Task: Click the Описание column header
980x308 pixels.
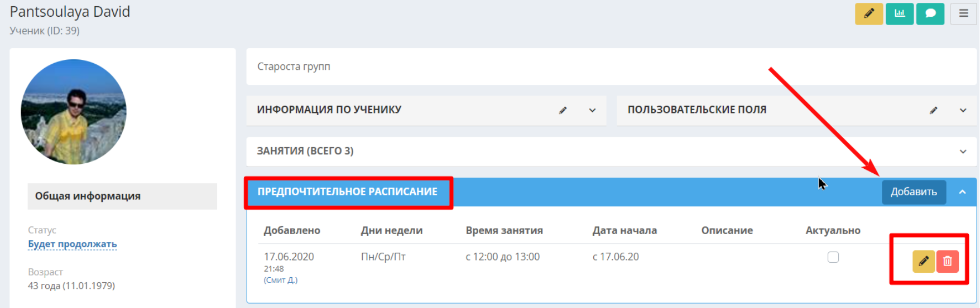Action: click(x=727, y=230)
